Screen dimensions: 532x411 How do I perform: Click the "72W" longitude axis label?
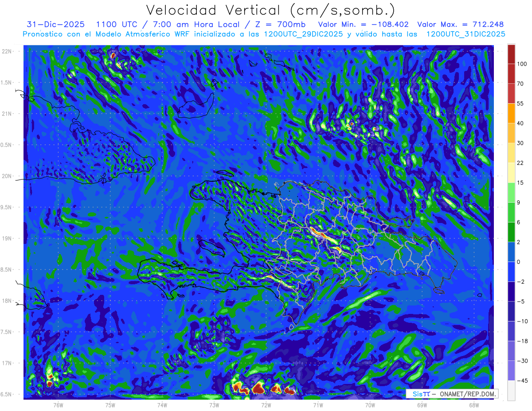266,405
